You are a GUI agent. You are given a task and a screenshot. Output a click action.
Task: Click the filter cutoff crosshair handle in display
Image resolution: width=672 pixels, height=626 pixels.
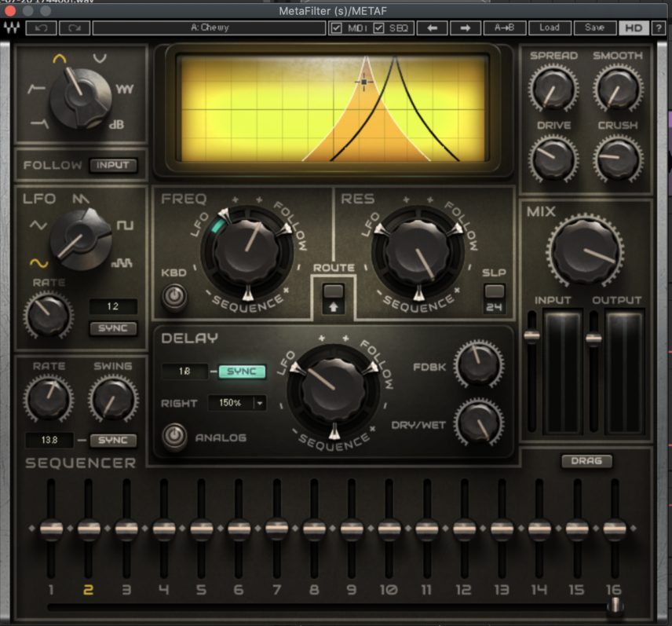tap(364, 82)
